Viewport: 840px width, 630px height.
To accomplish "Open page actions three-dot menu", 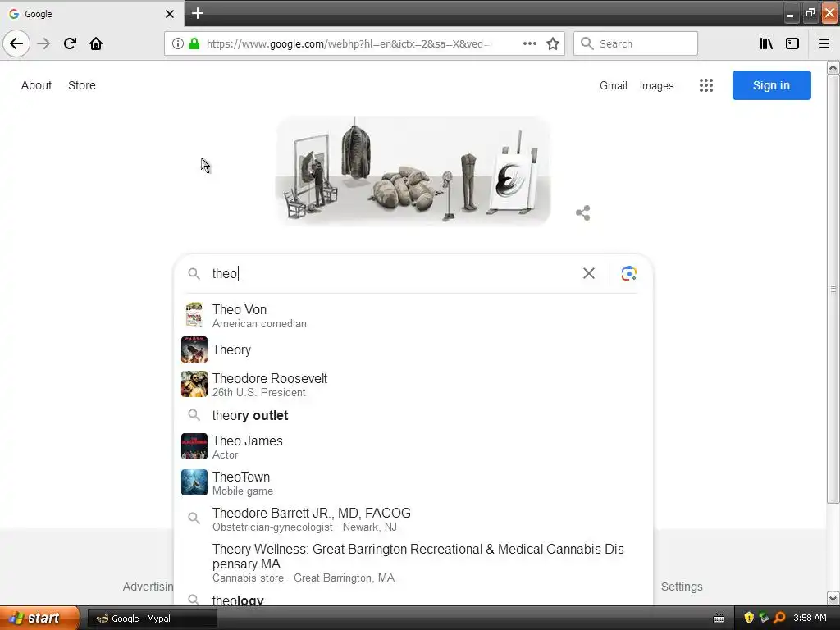I will pyautogui.click(x=529, y=43).
